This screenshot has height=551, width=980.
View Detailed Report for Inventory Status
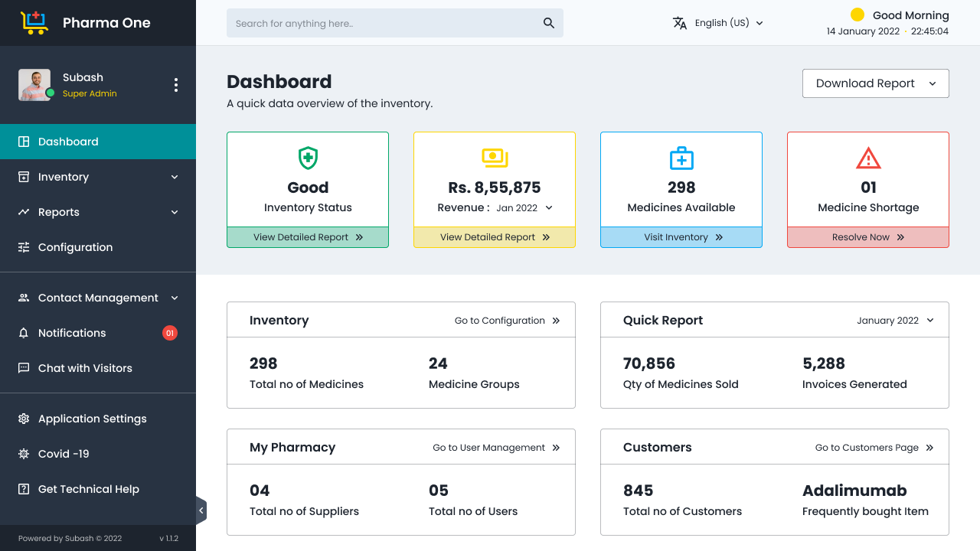coord(308,237)
